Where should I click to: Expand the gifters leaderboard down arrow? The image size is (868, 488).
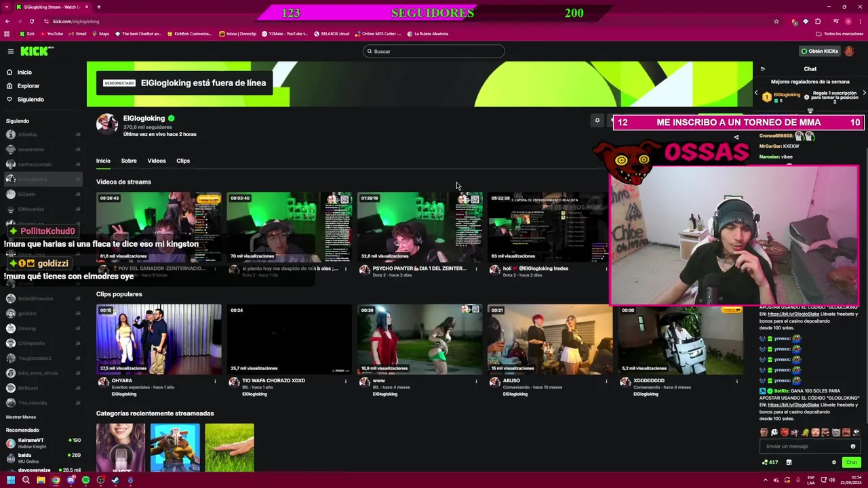click(x=810, y=110)
